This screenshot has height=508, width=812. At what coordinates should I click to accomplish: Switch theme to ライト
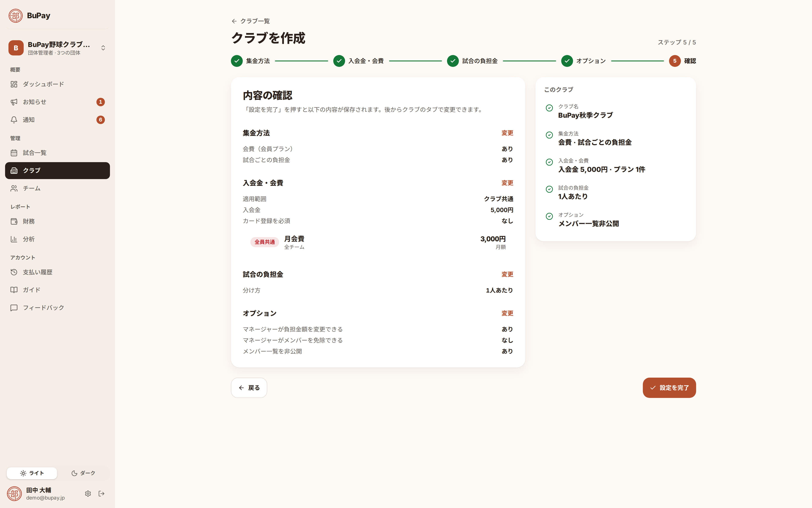click(32, 473)
